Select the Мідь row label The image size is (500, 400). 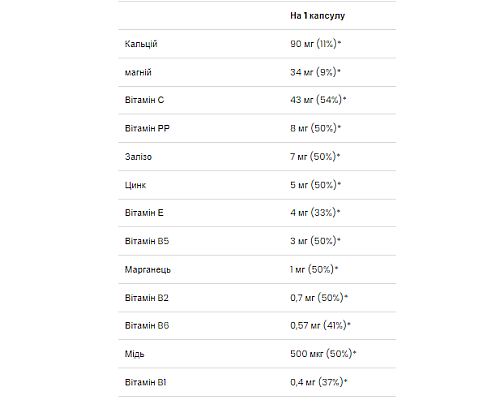[x=135, y=354]
